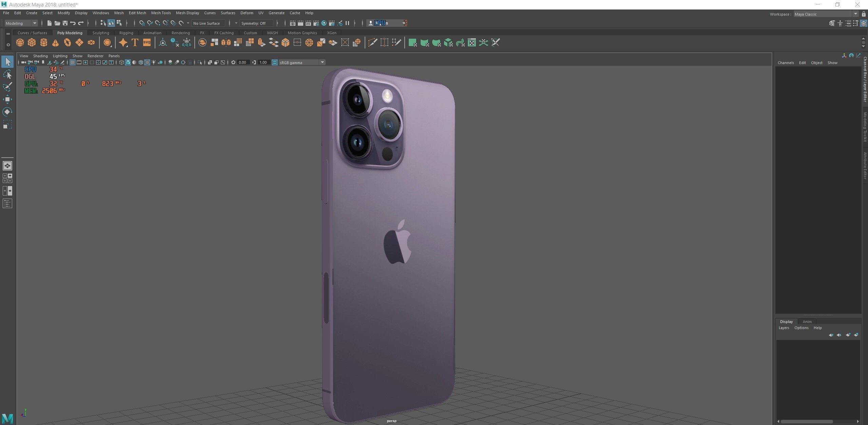Click the Mirror mesh shelf icon

(x=226, y=43)
